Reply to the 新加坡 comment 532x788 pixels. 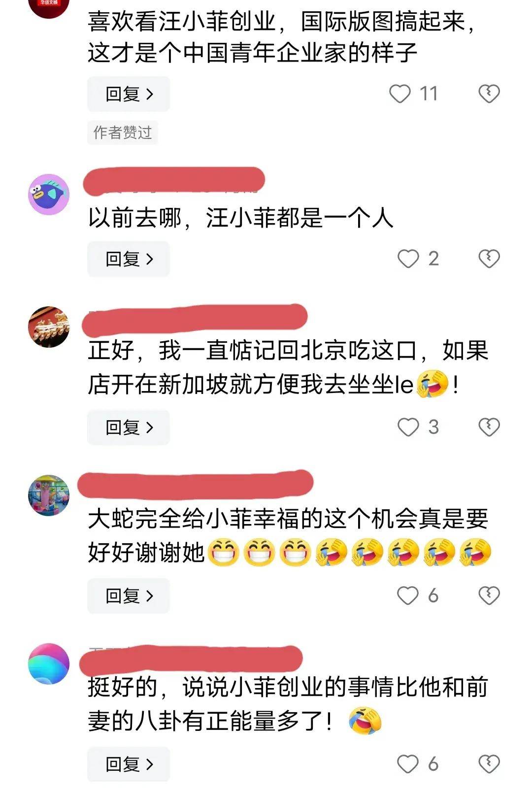(129, 427)
